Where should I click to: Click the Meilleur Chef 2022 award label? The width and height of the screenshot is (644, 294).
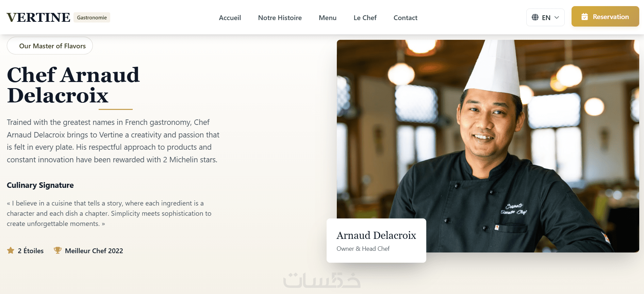point(94,251)
